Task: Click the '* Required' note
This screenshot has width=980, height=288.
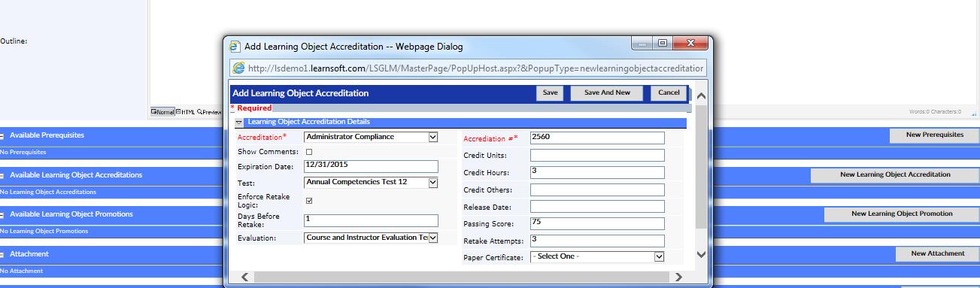Action: (x=251, y=108)
